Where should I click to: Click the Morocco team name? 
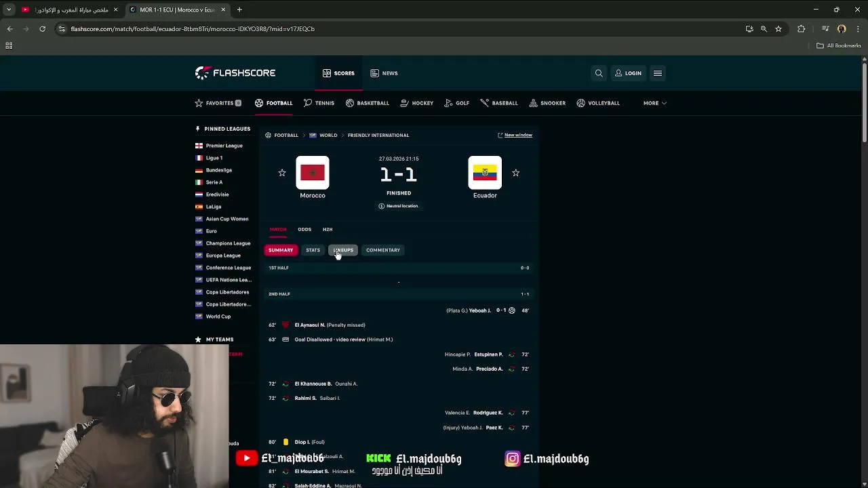[x=313, y=195]
